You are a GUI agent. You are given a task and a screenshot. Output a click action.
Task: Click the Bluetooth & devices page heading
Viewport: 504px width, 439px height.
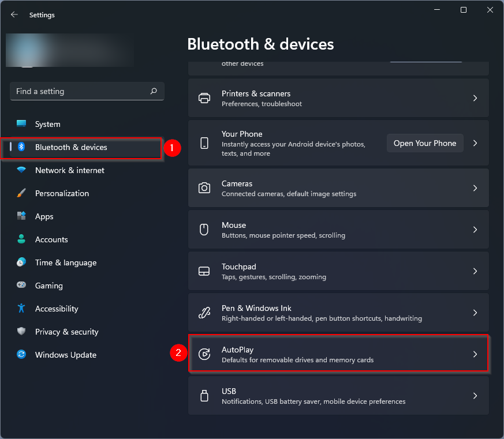point(260,44)
